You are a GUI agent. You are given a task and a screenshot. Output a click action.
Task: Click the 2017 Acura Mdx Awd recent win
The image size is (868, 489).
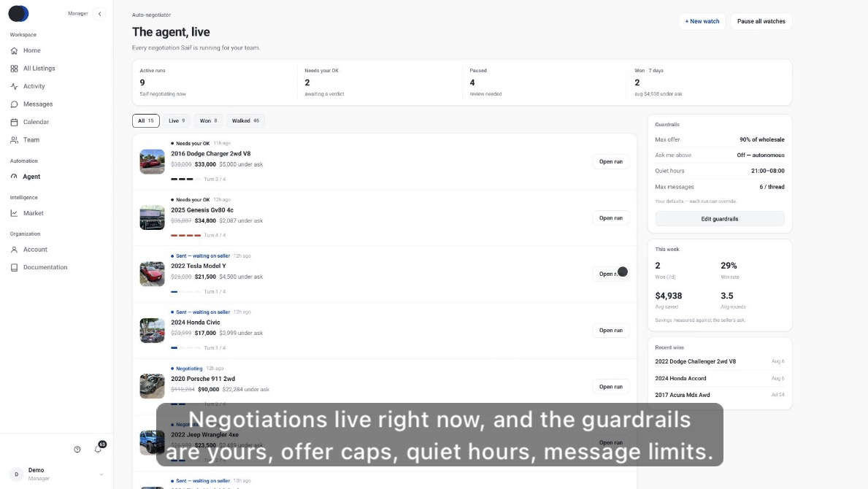(x=682, y=395)
